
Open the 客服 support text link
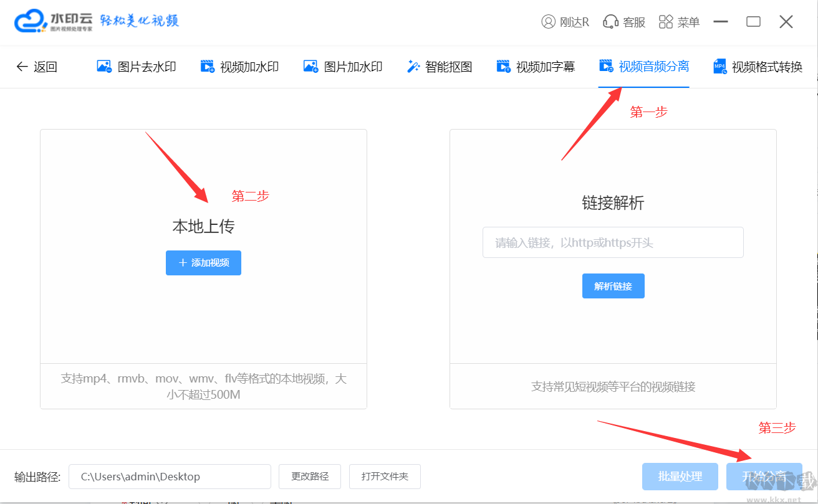click(x=634, y=22)
